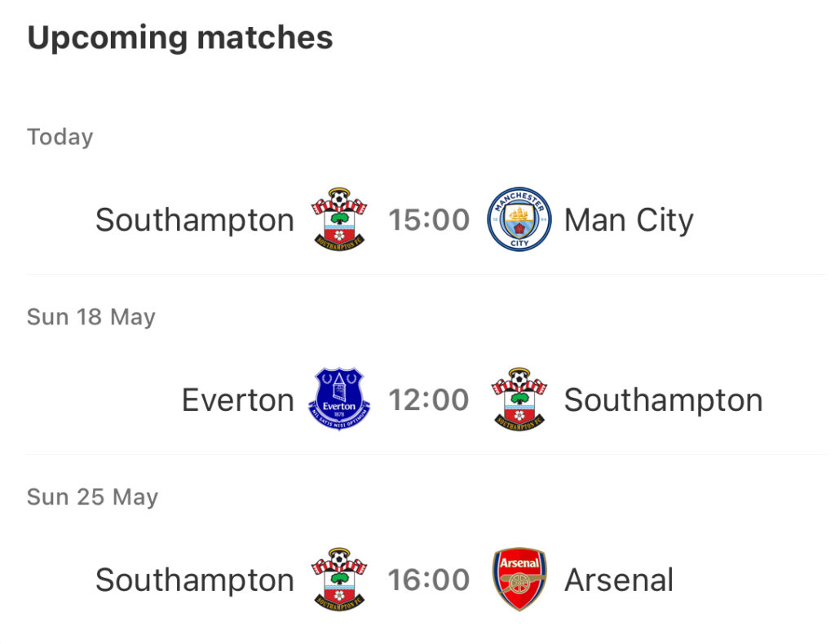Open the 12:00 kickoff match details

[429, 399]
